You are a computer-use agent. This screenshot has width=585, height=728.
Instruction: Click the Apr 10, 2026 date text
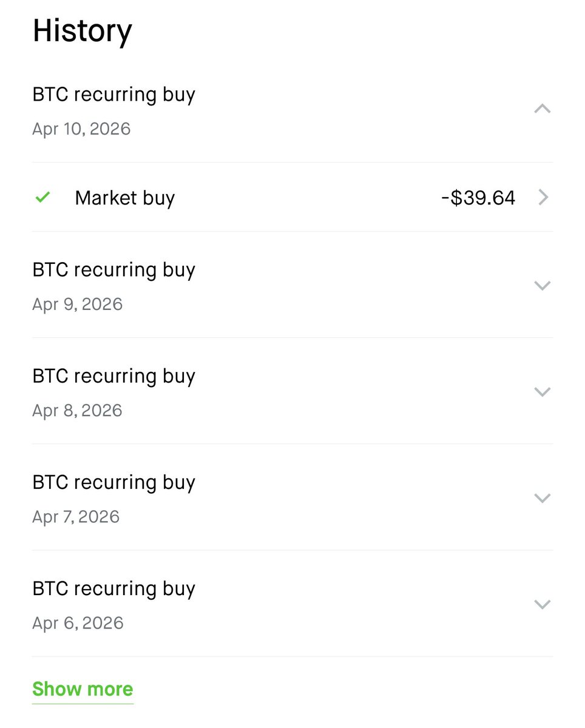(x=81, y=129)
